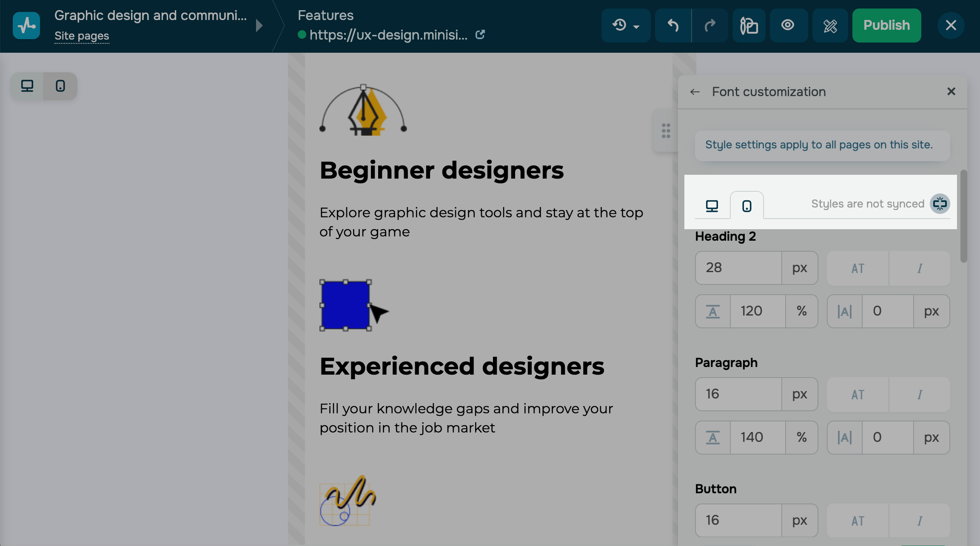Click the sync styles icon
Viewport: 980px width, 546px height.
tap(940, 204)
